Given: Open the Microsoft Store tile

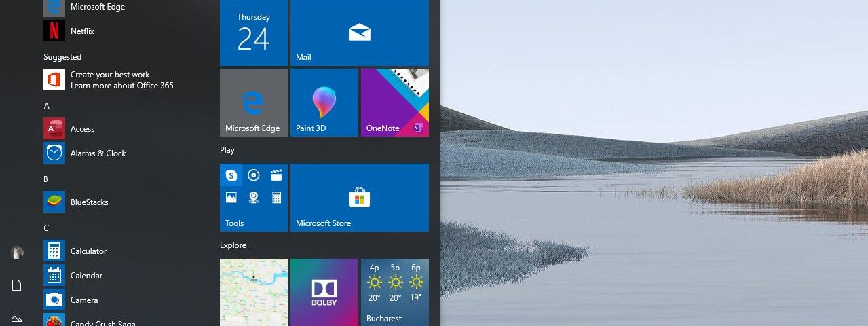Looking at the screenshot, I should click(x=359, y=198).
